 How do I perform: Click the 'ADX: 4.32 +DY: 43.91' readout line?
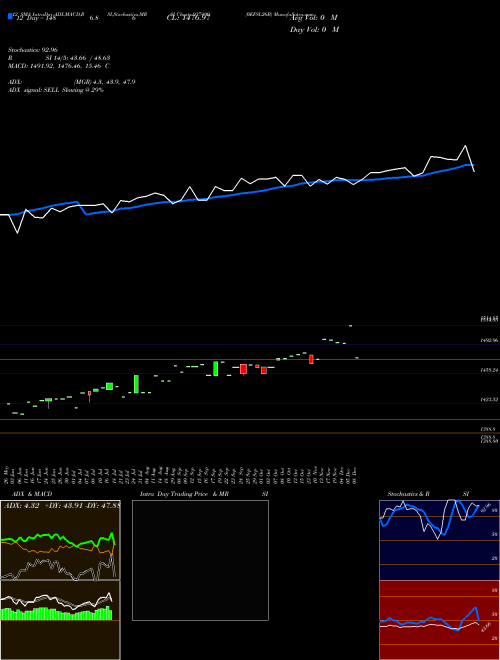tap(62, 506)
